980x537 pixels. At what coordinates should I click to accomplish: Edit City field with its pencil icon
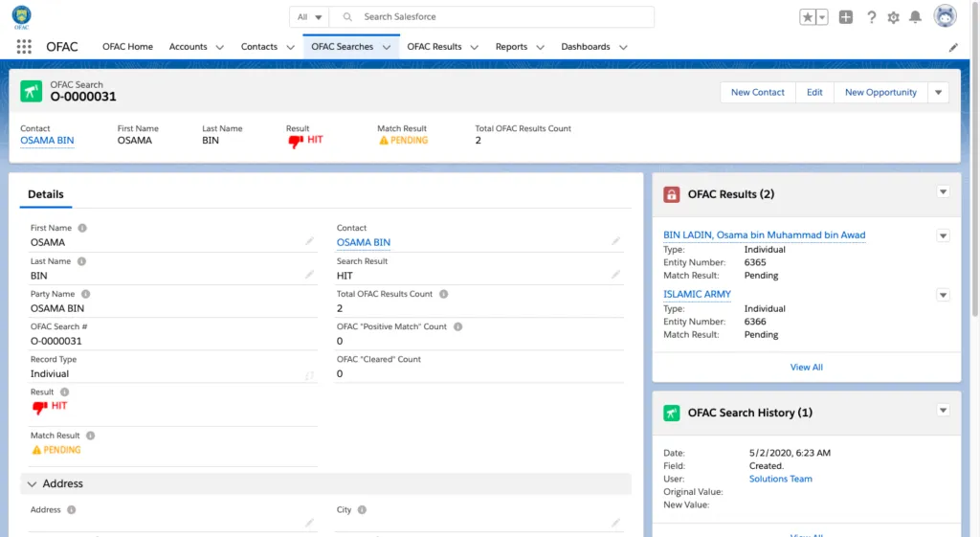click(615, 523)
